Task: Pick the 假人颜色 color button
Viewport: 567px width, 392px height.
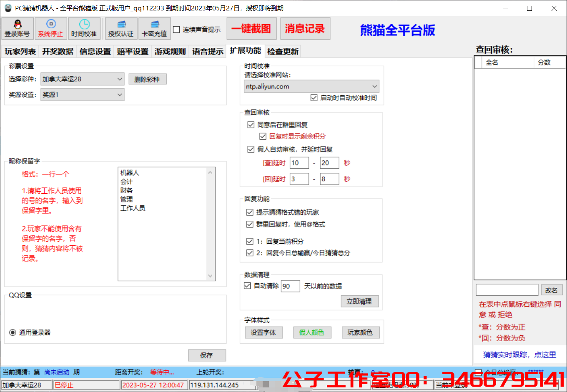Action: pyautogui.click(x=312, y=332)
